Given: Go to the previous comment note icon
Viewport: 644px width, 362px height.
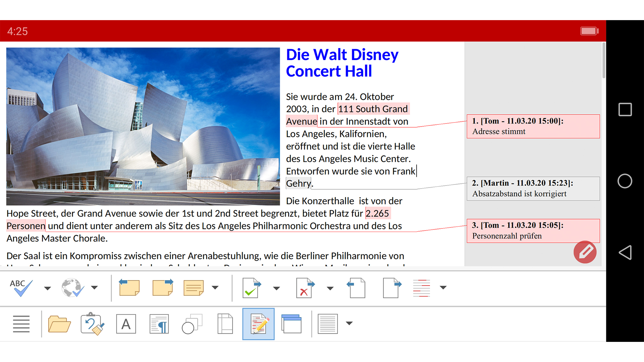Looking at the screenshot, I should (129, 287).
